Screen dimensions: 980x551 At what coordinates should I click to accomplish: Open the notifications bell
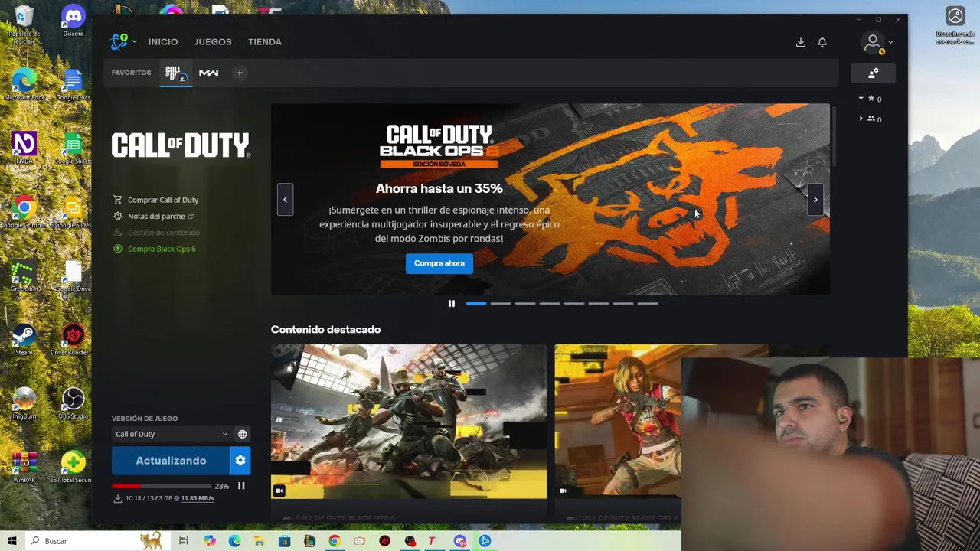(x=822, y=43)
